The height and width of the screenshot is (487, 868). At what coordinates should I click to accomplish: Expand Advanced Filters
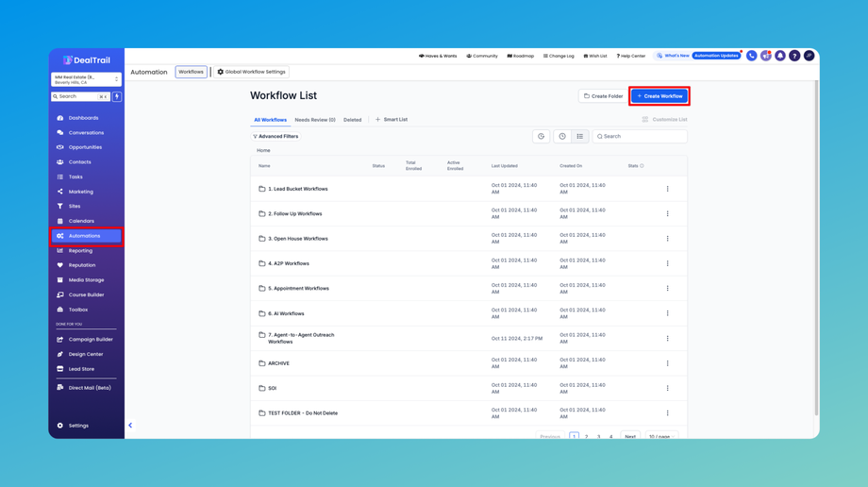[275, 136]
